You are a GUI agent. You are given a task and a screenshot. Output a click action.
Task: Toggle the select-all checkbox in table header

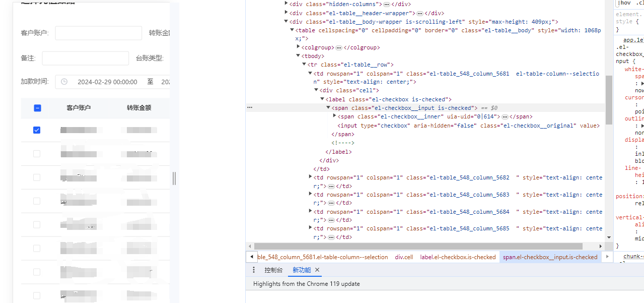click(37, 108)
